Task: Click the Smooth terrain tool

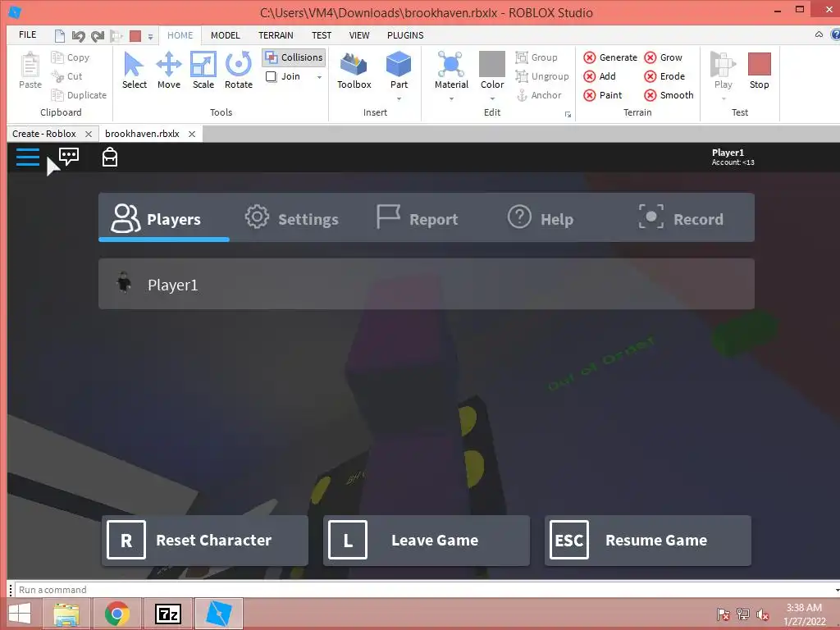Action: coord(669,95)
